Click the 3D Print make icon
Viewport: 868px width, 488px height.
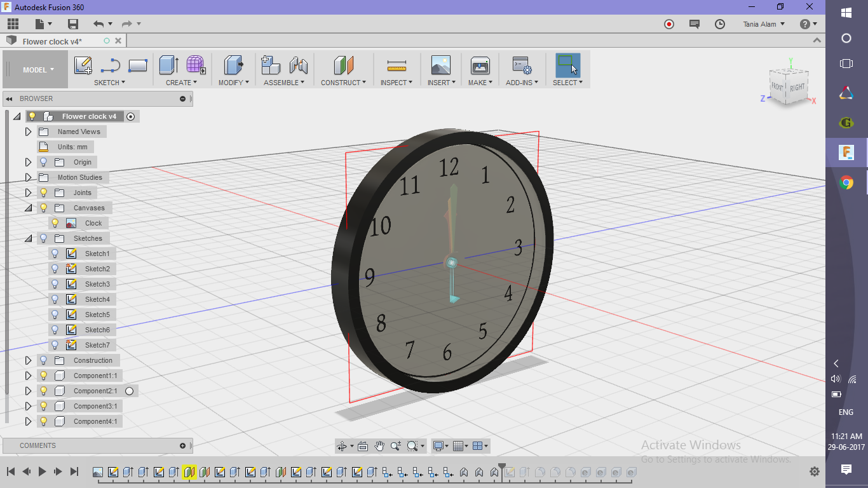pyautogui.click(x=480, y=65)
